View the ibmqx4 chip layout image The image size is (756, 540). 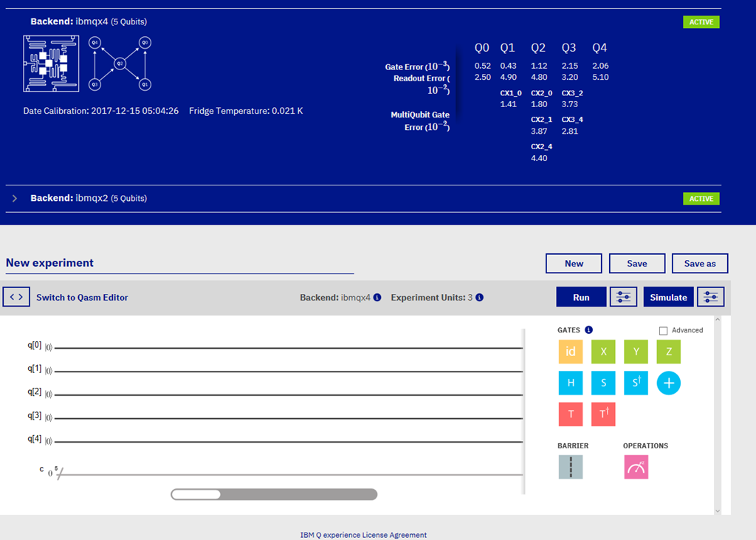[51, 64]
